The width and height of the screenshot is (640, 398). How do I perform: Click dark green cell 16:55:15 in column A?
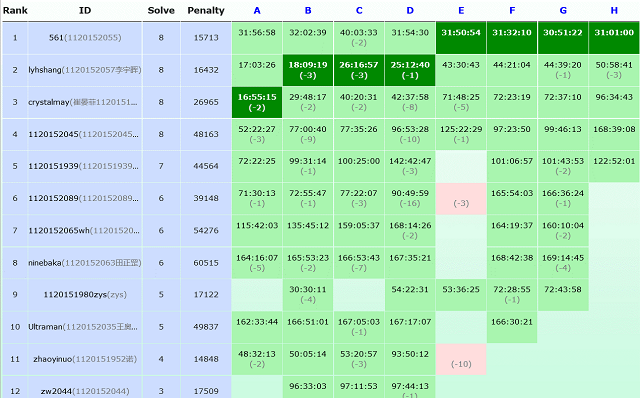click(x=257, y=102)
